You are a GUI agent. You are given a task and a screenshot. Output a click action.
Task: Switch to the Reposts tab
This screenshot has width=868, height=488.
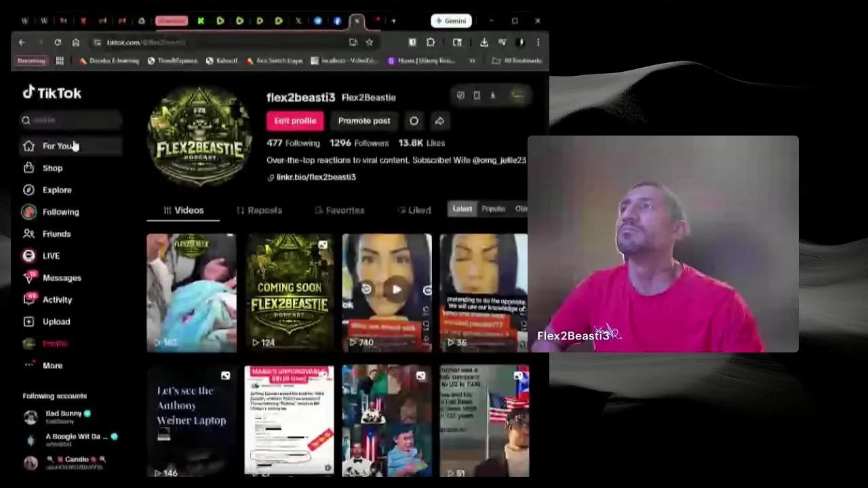pyautogui.click(x=259, y=210)
